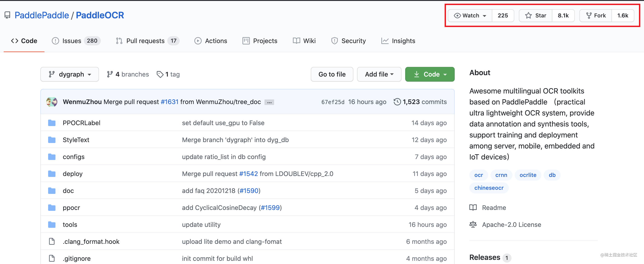Open the .gitignore file
644x264 pixels.
coord(77,258)
